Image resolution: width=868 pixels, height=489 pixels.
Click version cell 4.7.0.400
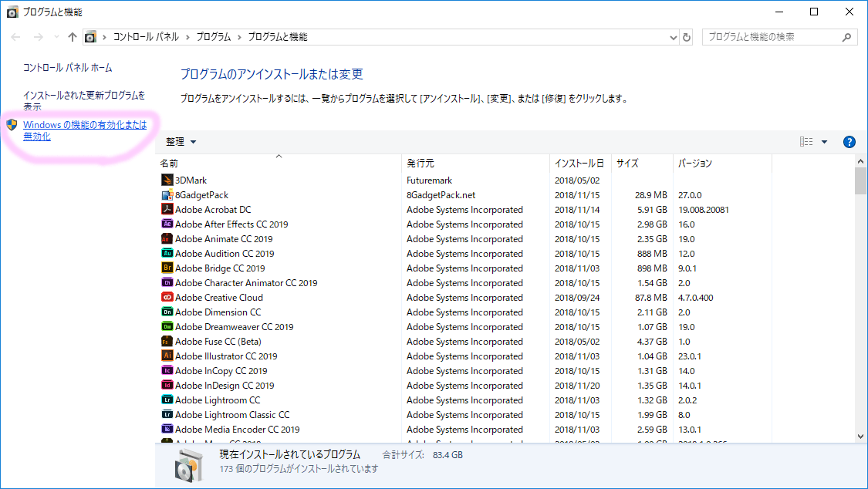point(695,298)
